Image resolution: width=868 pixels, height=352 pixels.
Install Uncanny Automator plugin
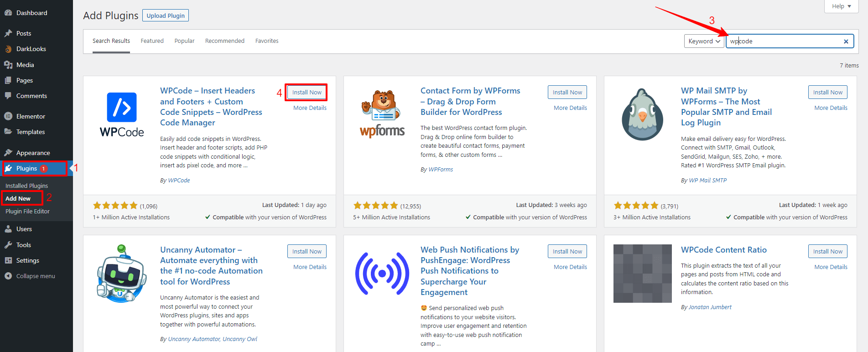point(307,251)
